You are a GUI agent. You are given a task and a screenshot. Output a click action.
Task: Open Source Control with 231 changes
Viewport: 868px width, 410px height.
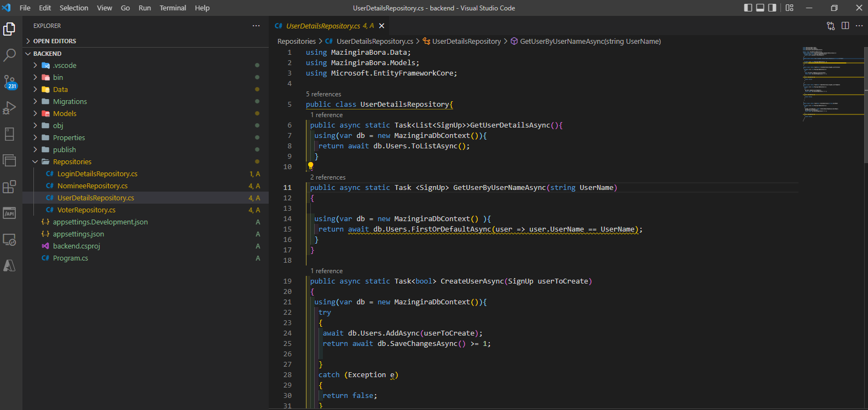click(9, 82)
